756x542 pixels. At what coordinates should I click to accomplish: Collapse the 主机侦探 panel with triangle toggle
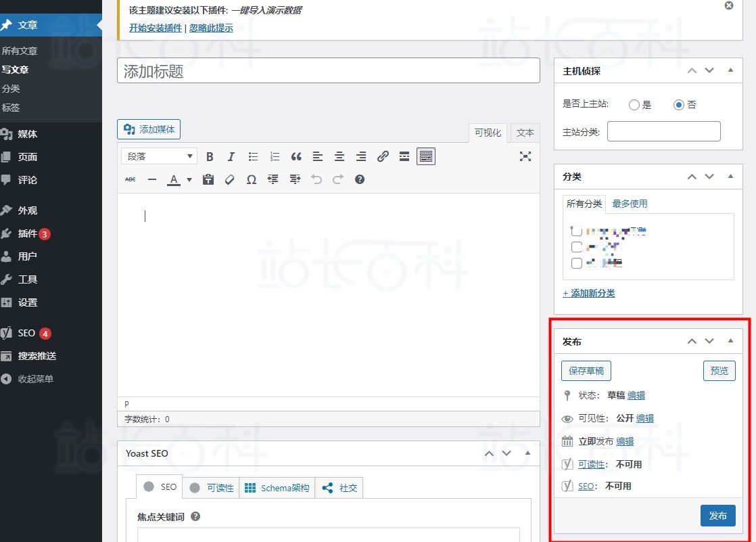pyautogui.click(x=730, y=70)
